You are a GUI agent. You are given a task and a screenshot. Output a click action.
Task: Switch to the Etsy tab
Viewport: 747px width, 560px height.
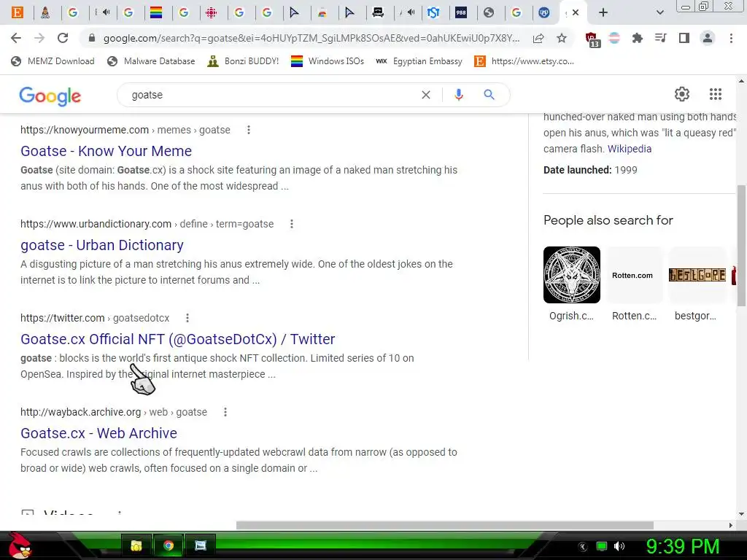[18, 12]
